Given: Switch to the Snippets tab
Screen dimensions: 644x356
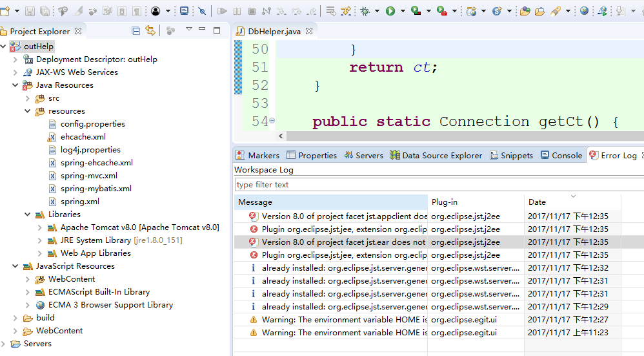Looking at the screenshot, I should coord(511,156).
